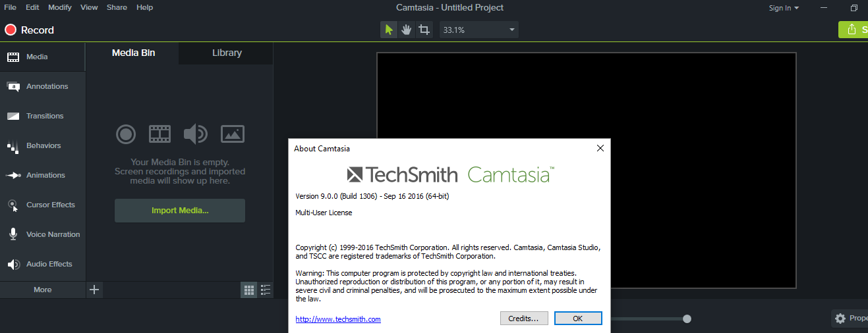Screen dimensions: 868x333
Task: Close the About Camtasia dialog
Action: coord(600,148)
